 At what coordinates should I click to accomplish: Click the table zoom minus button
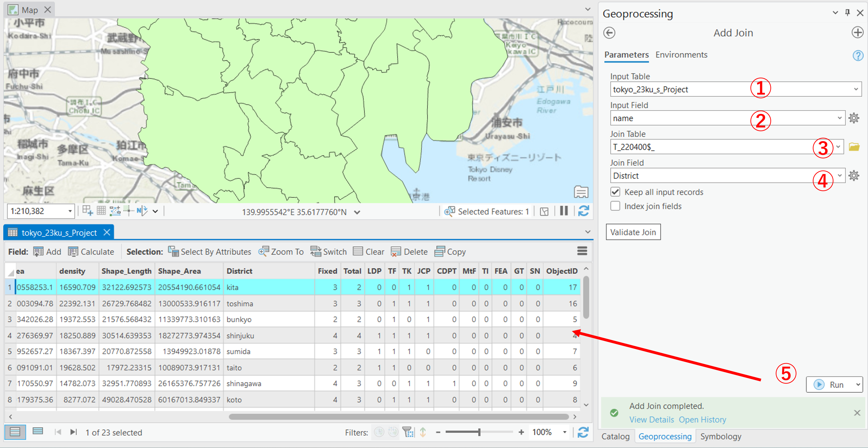coord(438,432)
